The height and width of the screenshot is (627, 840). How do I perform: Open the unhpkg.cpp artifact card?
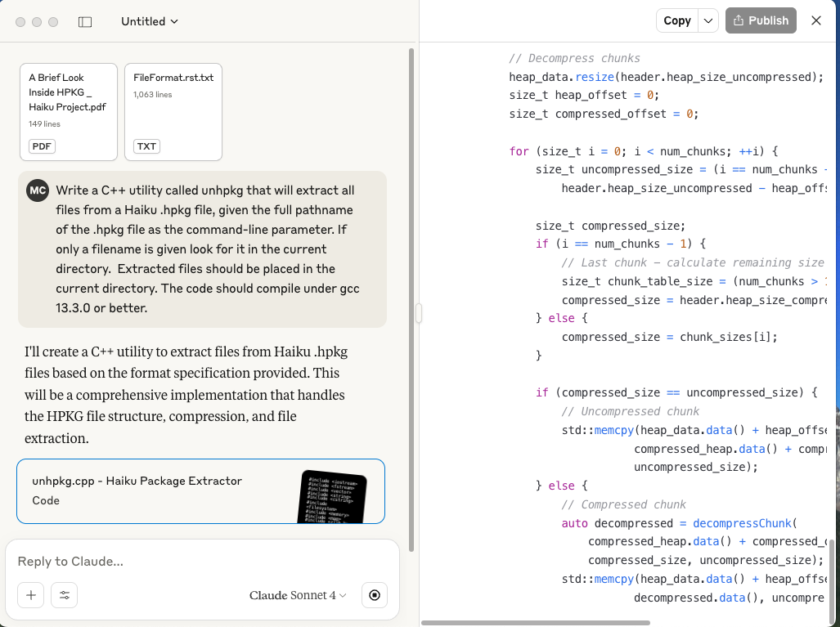pos(200,490)
